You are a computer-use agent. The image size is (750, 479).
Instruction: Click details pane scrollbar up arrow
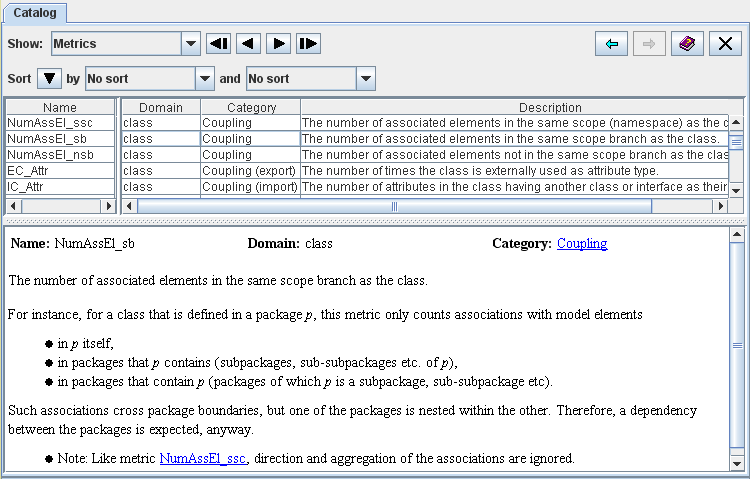tap(737, 234)
